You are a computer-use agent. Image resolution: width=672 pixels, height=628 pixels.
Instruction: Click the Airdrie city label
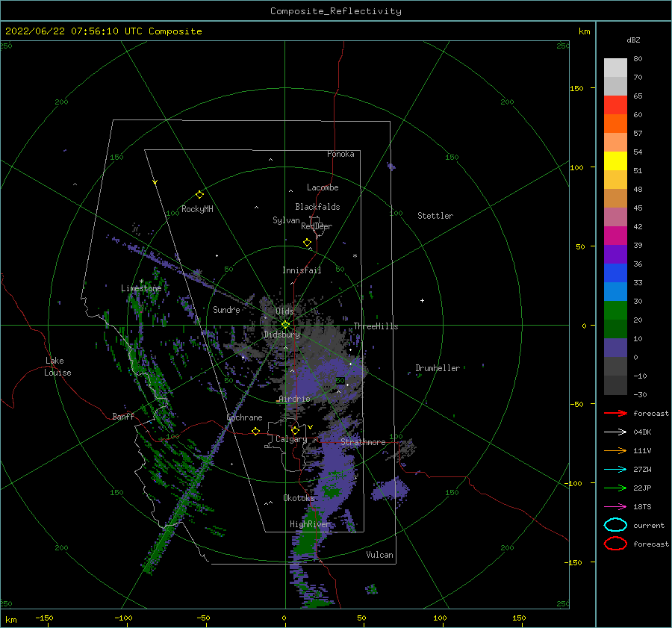294,399
